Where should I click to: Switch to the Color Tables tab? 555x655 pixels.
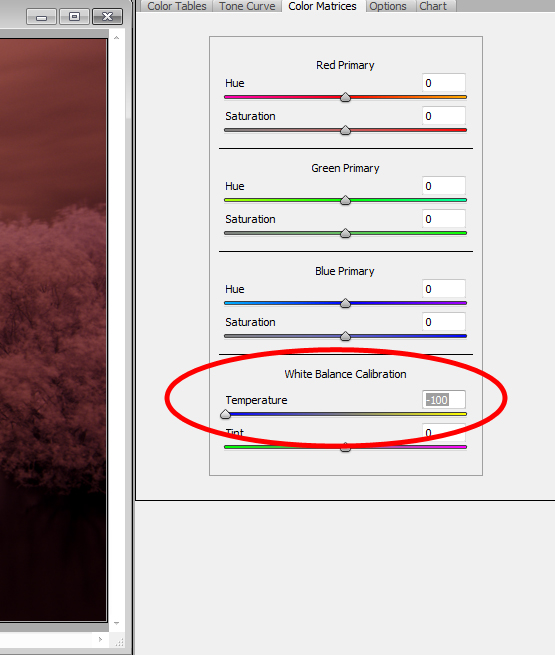pyautogui.click(x=177, y=6)
